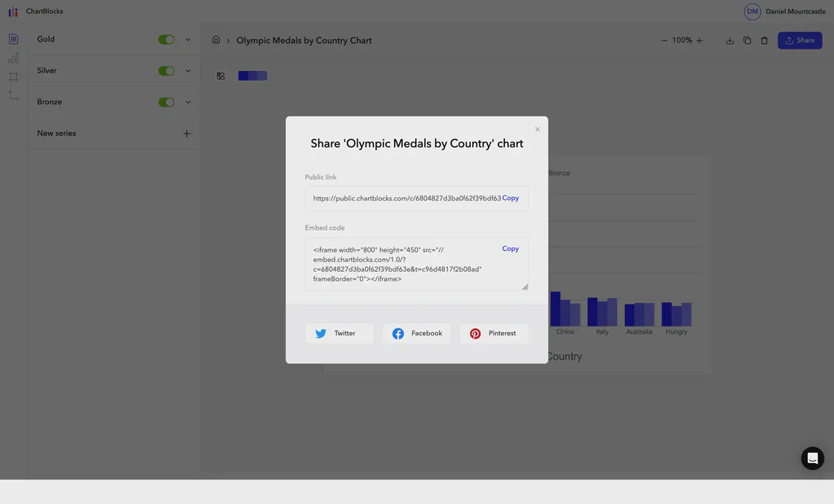Viewport: 834px width, 504px height.
Task: Expand the Silver series settings
Action: coord(187,70)
